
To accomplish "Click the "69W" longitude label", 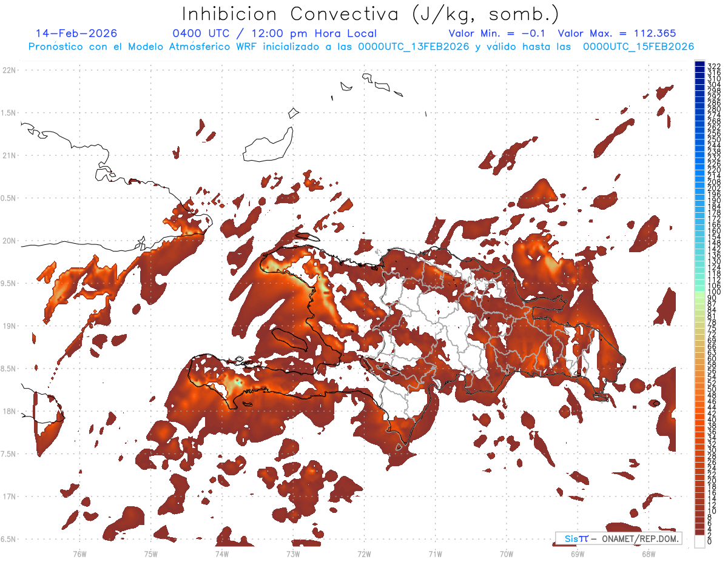I will click(x=578, y=554).
